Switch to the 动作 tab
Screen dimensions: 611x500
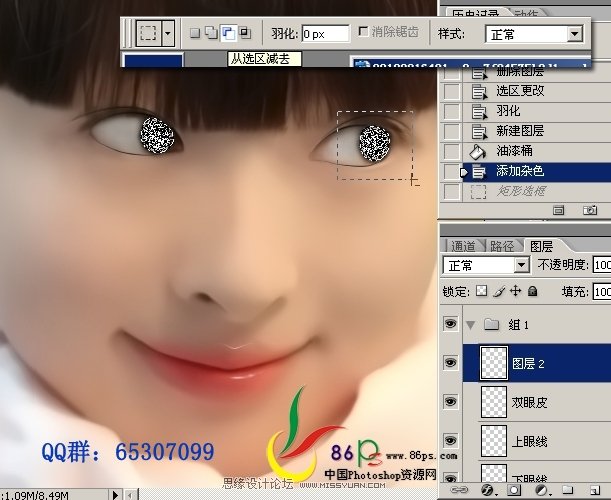[x=526, y=13]
